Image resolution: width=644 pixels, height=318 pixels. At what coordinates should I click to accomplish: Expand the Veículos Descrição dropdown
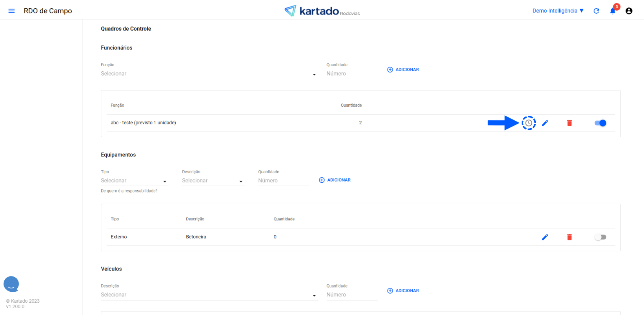coord(209,295)
